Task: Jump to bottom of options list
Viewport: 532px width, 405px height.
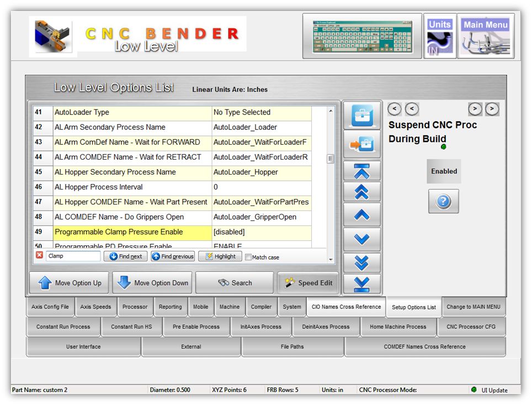Action: pos(362,283)
